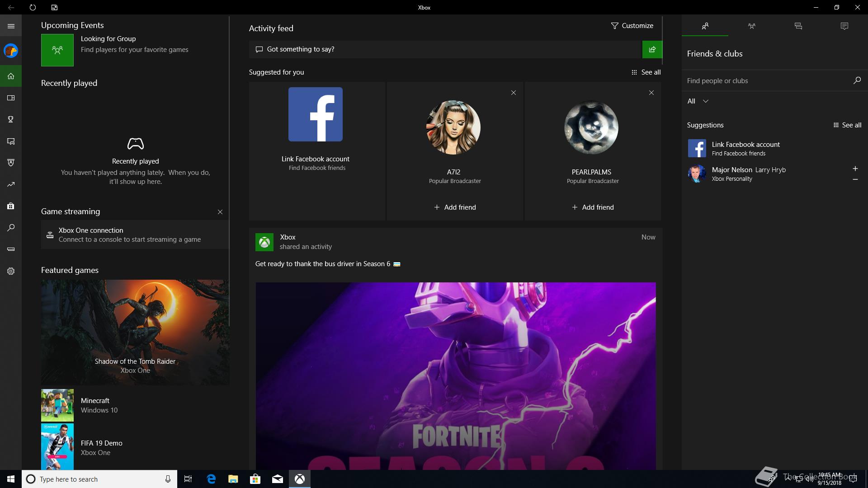Open the profile avatar in the sidebar
The height and width of the screenshot is (488, 868).
[x=11, y=51]
